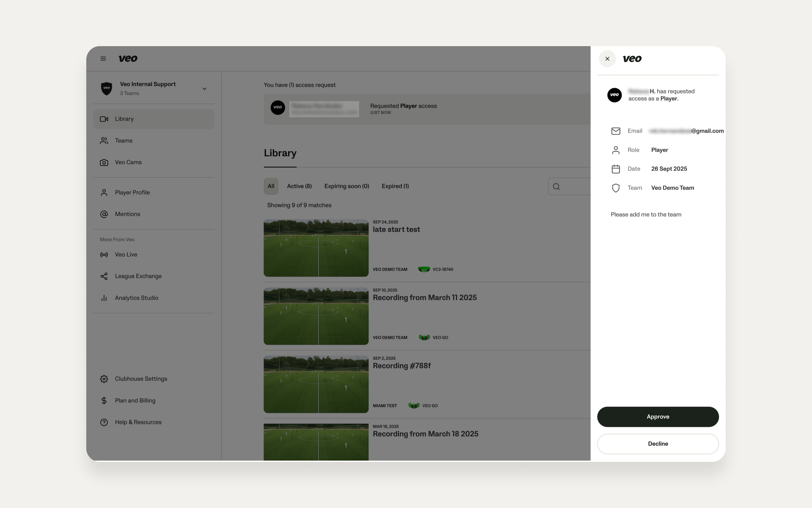Click the Player Profile person icon
The height and width of the screenshot is (508, 812).
coord(104,193)
